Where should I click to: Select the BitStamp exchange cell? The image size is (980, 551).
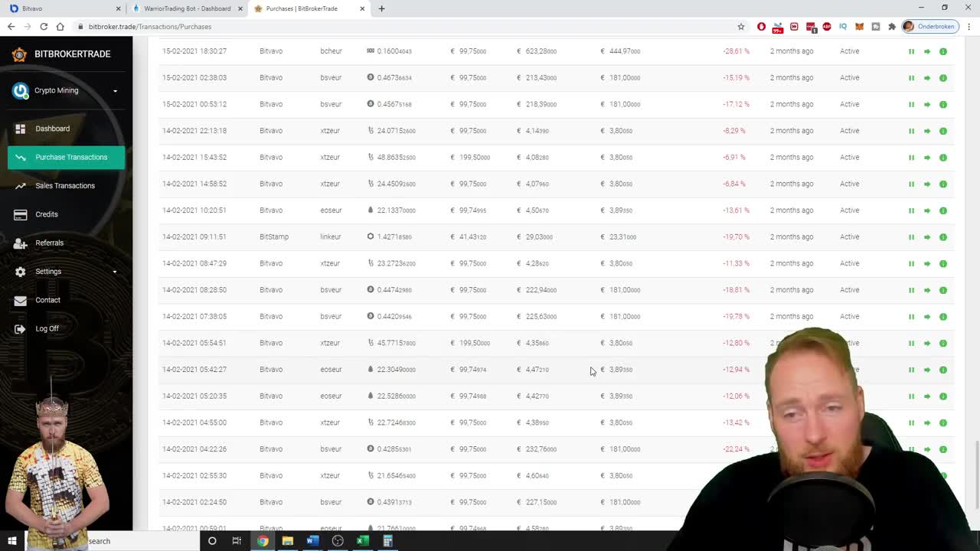coord(274,236)
